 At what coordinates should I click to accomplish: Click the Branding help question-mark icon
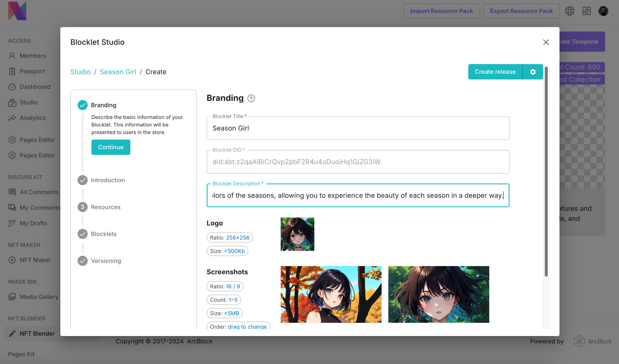[x=251, y=98]
